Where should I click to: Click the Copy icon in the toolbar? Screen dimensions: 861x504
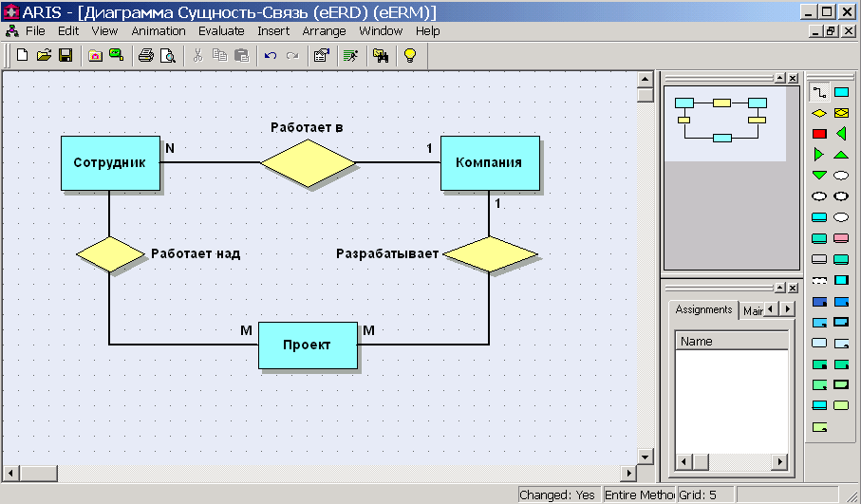219,55
